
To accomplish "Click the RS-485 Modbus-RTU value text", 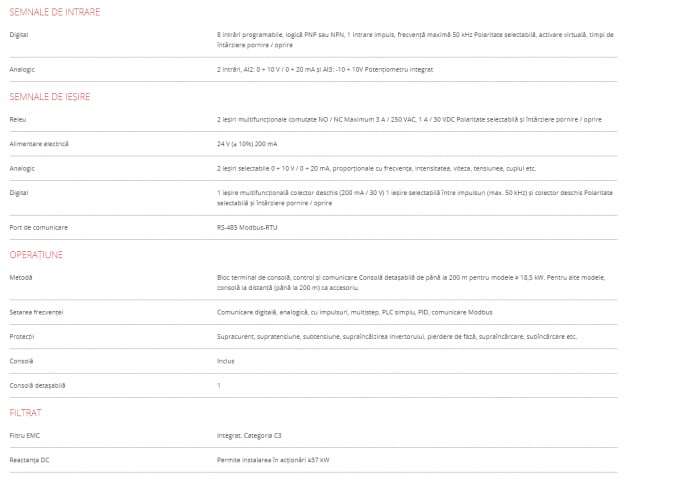I will [x=246, y=228].
